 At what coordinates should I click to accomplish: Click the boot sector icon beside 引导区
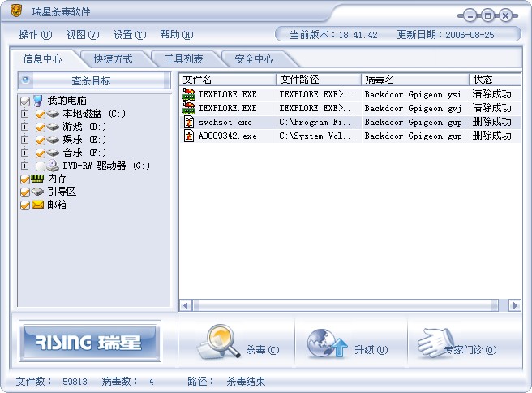point(37,192)
